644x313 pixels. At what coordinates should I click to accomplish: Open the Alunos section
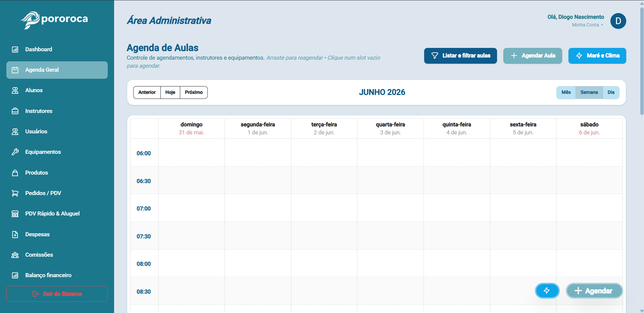click(57, 90)
